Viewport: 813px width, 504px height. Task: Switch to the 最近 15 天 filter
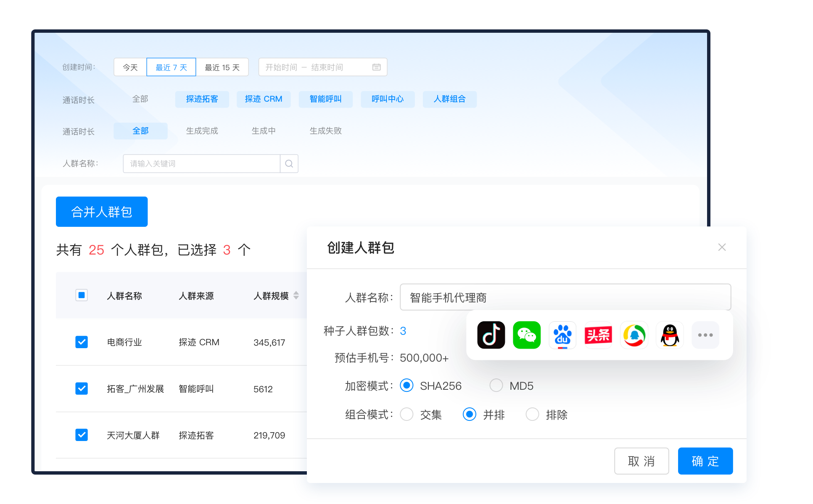[222, 67]
